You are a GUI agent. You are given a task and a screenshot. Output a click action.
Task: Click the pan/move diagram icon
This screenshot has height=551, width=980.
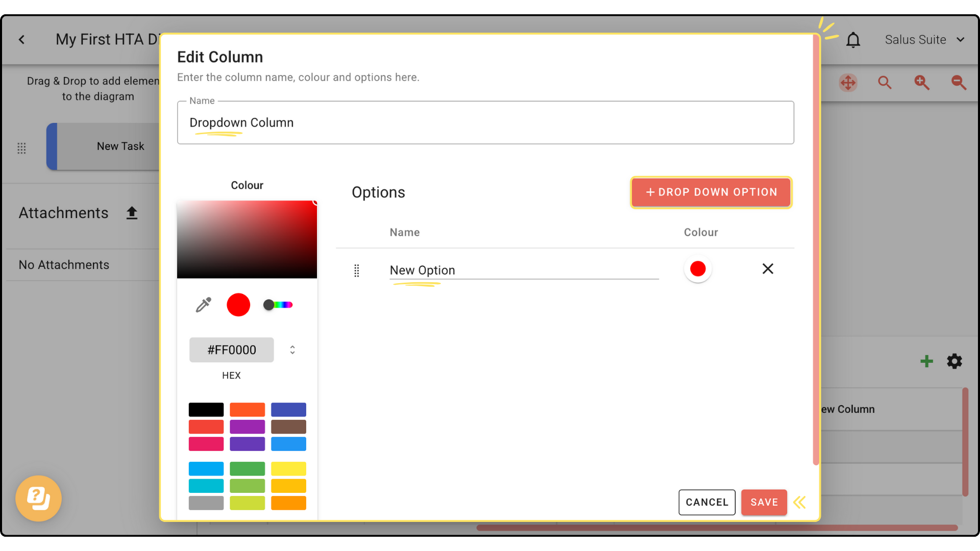pyautogui.click(x=848, y=83)
